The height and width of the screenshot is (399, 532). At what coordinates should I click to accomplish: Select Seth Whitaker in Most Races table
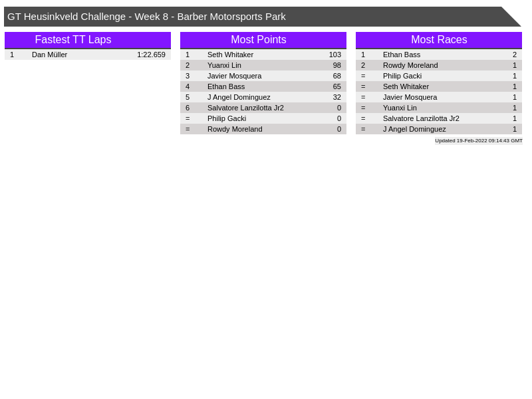pyautogui.click(x=406, y=86)
